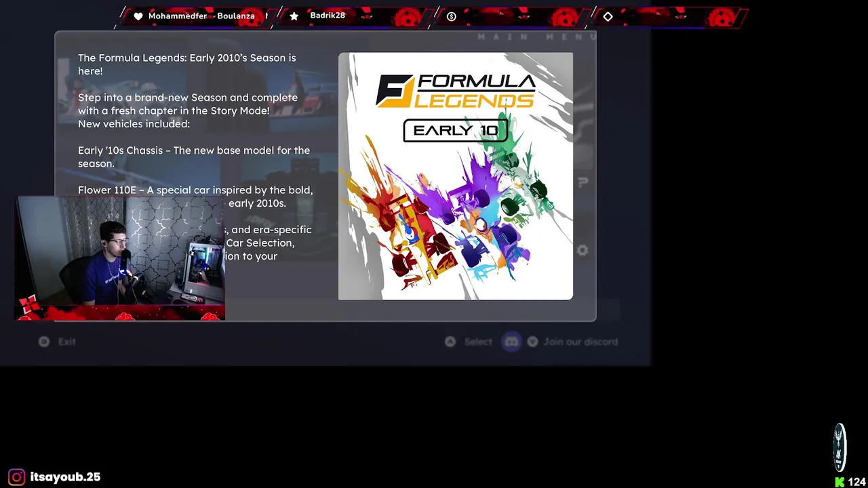Click the "Early 2010's Season is here!" headline
Image resolution: width=868 pixels, height=488 pixels.
click(x=186, y=64)
